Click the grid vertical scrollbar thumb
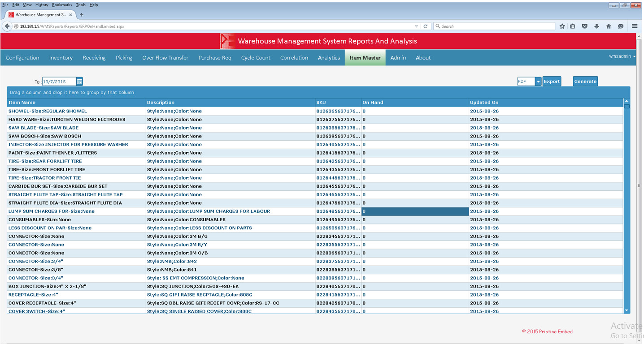 627,106
